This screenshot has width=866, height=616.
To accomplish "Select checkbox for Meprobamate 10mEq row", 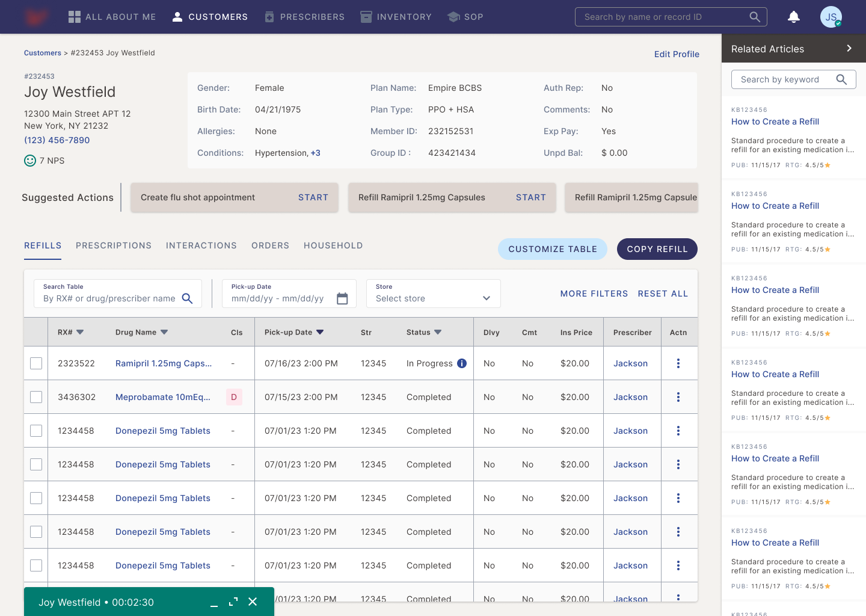I will 36,397.
